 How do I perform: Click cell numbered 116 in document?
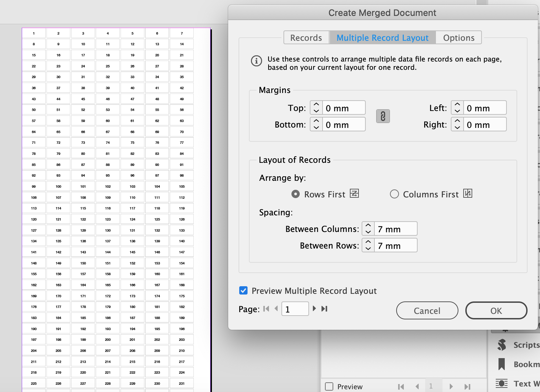click(x=108, y=208)
